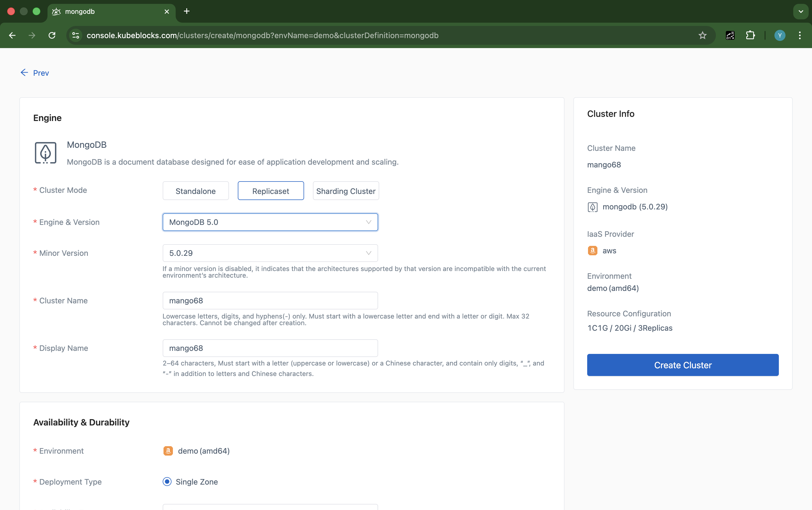This screenshot has height=510, width=812.
Task: Click the bookmark star in the address bar
Action: pyautogui.click(x=702, y=35)
